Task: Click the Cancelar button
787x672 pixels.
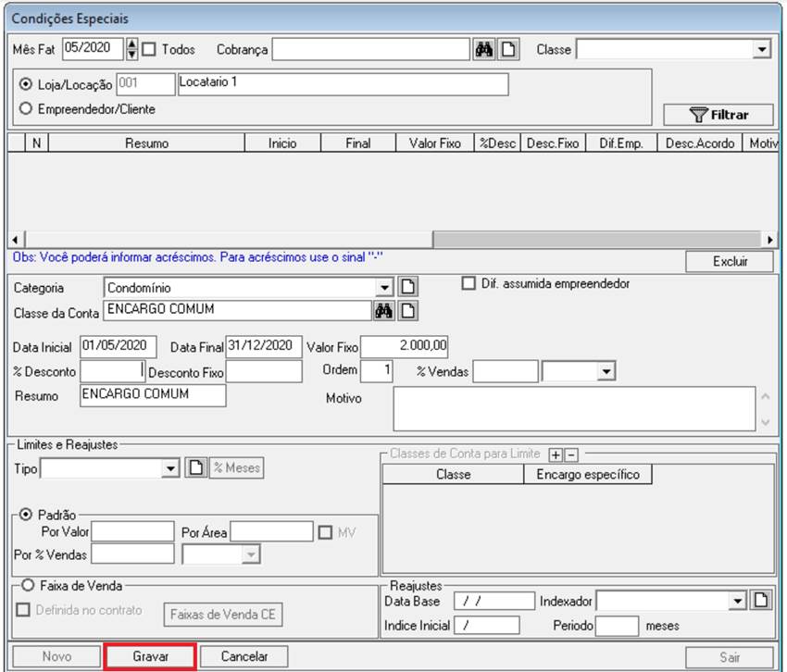Action: coord(244,656)
